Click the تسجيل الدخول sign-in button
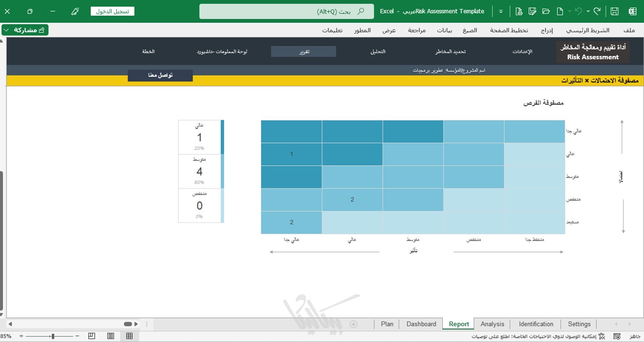This screenshot has width=644, height=342. (x=112, y=11)
